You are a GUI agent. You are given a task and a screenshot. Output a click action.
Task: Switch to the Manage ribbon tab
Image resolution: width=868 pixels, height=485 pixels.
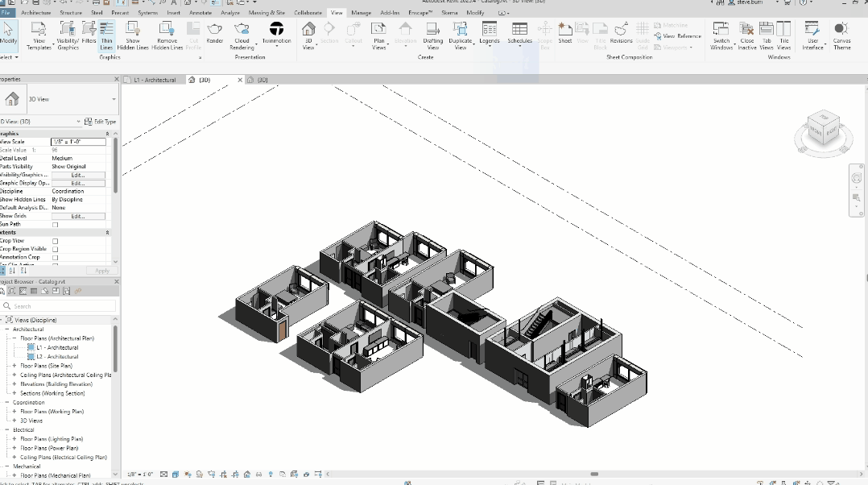coord(361,12)
